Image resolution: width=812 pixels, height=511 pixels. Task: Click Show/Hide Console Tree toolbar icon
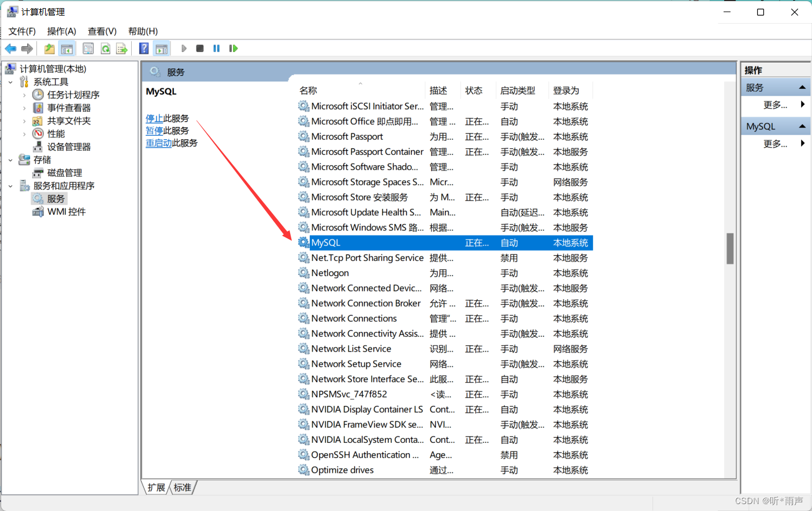coord(67,49)
